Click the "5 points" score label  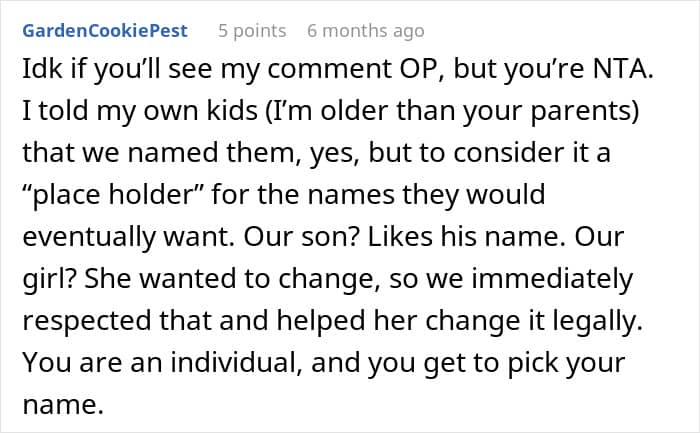click(x=252, y=31)
